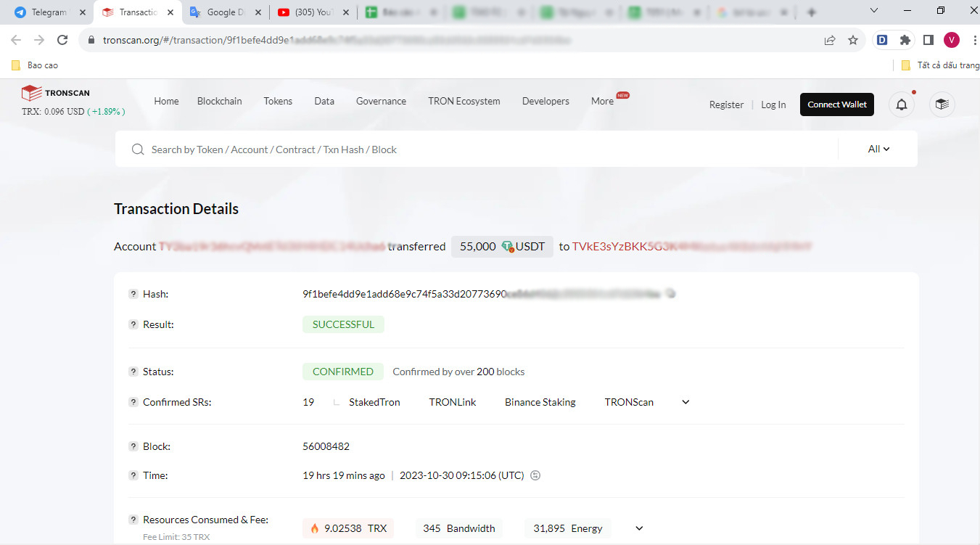
Task: Open a new browser tab
Action: [x=812, y=12]
